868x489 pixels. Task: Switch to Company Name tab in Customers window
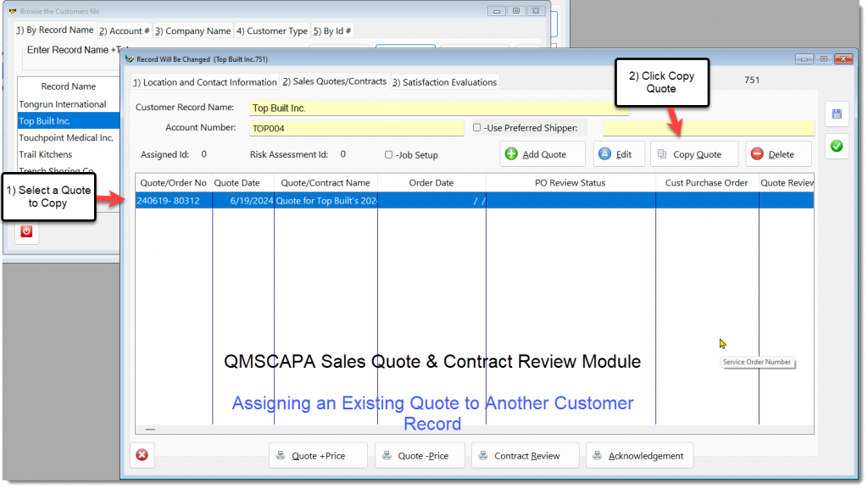[x=192, y=31]
